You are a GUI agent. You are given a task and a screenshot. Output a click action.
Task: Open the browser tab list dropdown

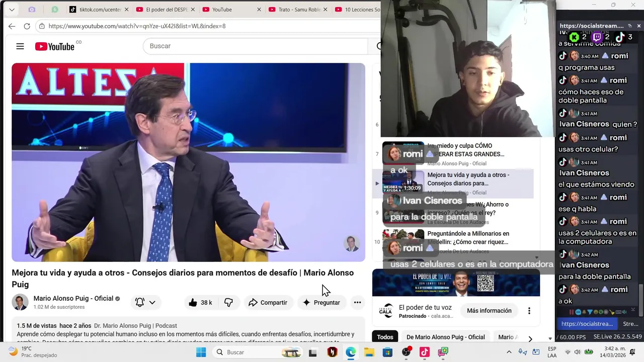pyautogui.click(x=12, y=10)
